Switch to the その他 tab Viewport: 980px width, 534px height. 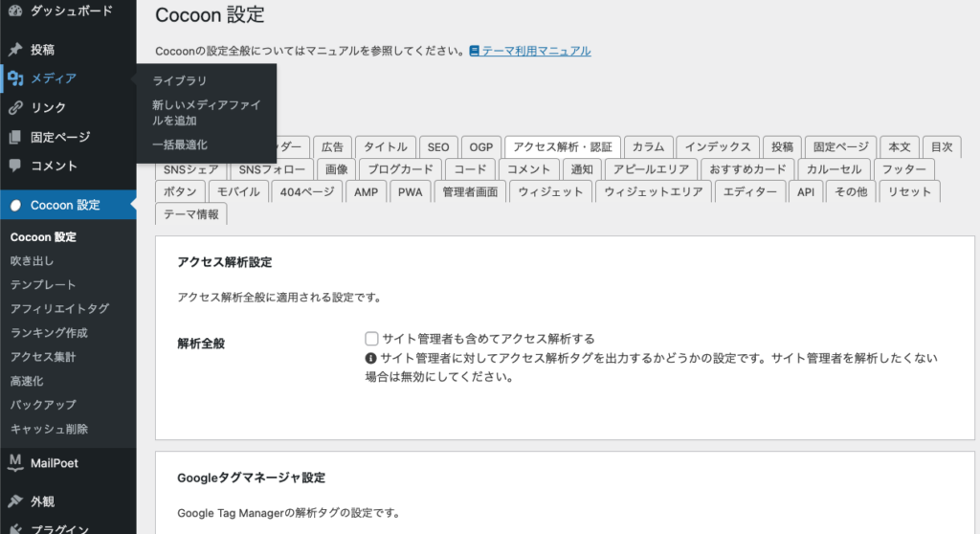click(851, 192)
